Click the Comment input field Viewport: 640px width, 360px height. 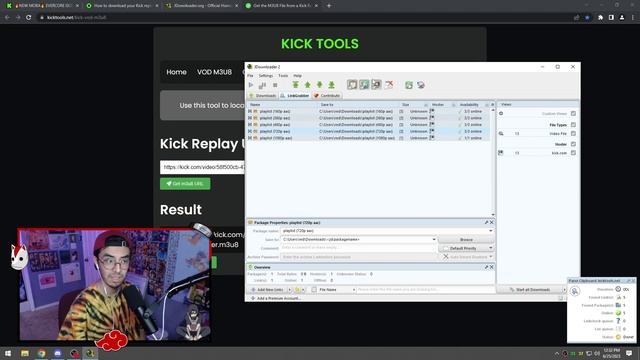(358, 248)
